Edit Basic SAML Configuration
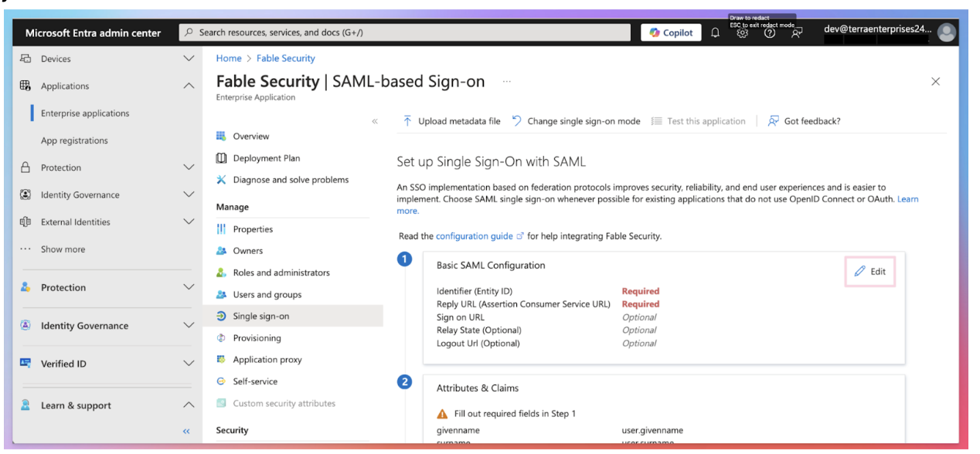Screen dimensions: 980x454 coord(870,271)
